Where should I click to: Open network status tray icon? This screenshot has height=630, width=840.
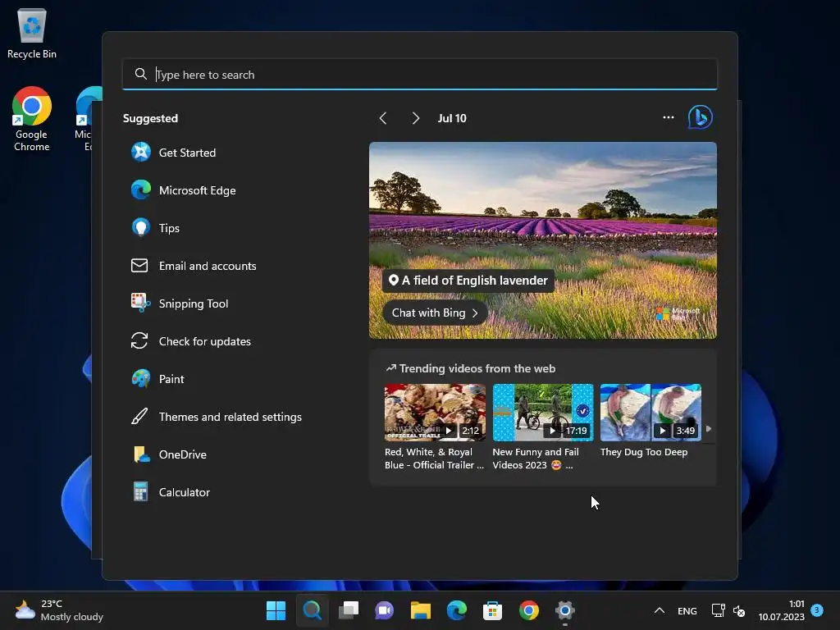tap(718, 610)
